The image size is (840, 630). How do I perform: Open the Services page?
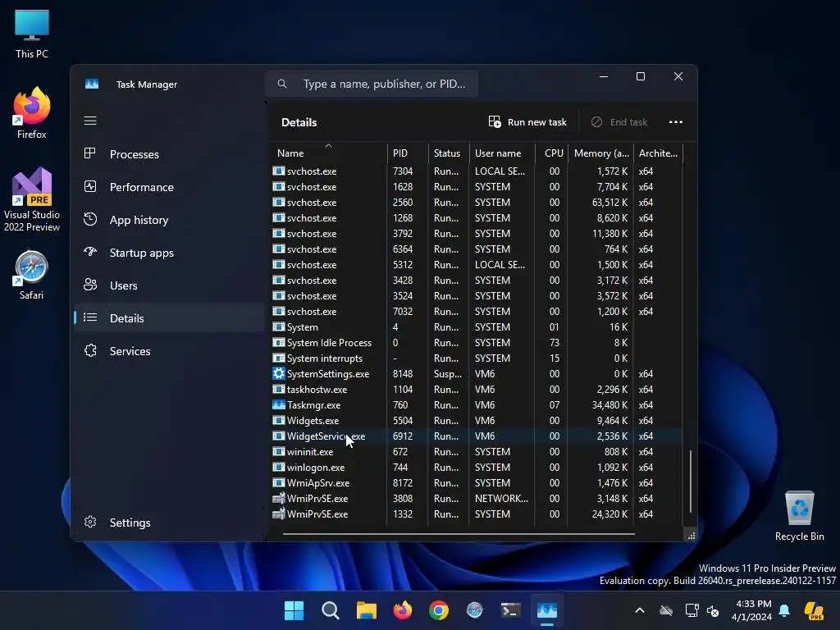coord(169,350)
